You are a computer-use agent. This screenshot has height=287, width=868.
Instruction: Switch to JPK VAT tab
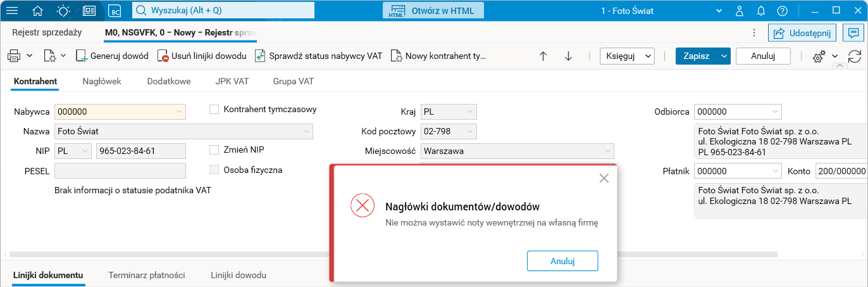(x=232, y=81)
